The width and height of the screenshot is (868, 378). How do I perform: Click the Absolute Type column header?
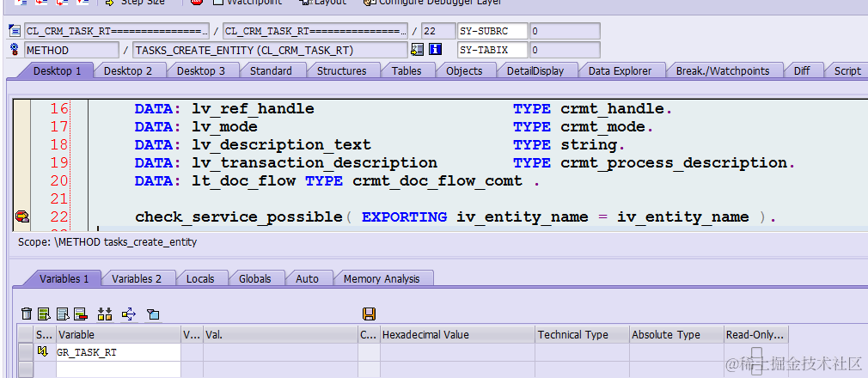[676, 335]
